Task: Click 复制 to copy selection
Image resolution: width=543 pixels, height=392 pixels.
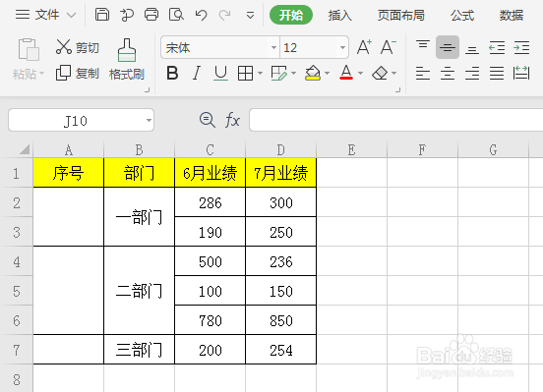Action: click(78, 74)
